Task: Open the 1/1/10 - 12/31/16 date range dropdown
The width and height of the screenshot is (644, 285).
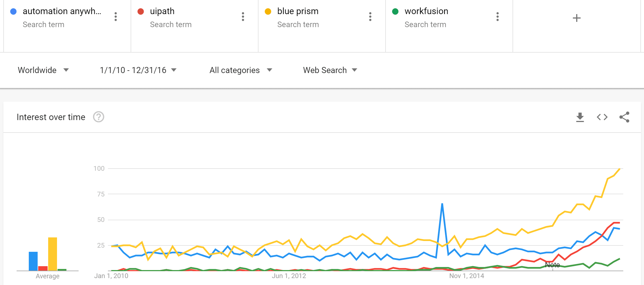Action: [138, 70]
